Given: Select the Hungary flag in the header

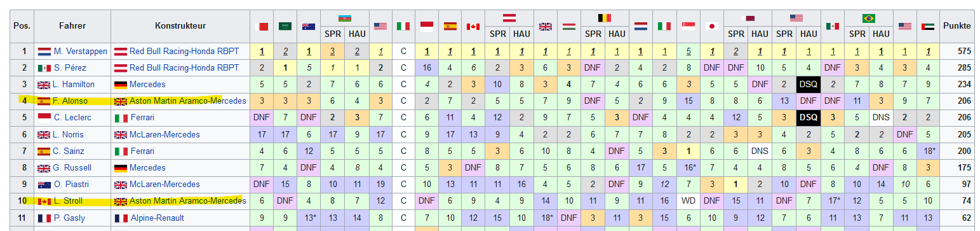Looking at the screenshot, I should pyautogui.click(x=569, y=26).
